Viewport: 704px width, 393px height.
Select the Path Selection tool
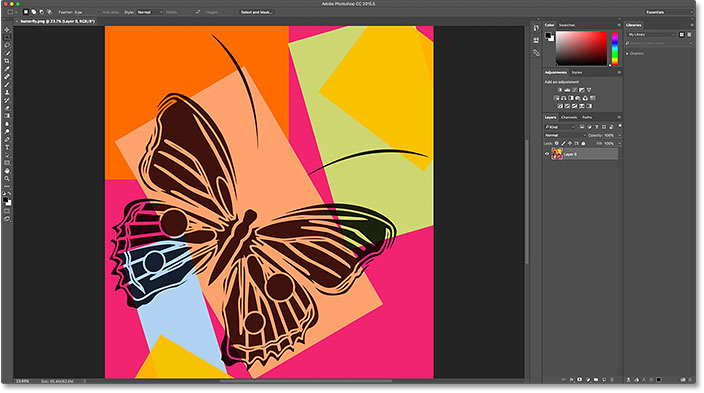(7, 155)
